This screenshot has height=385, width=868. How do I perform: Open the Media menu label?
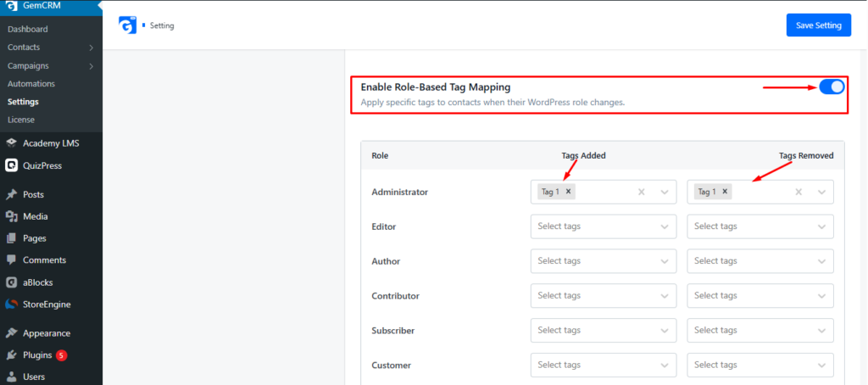click(x=36, y=216)
